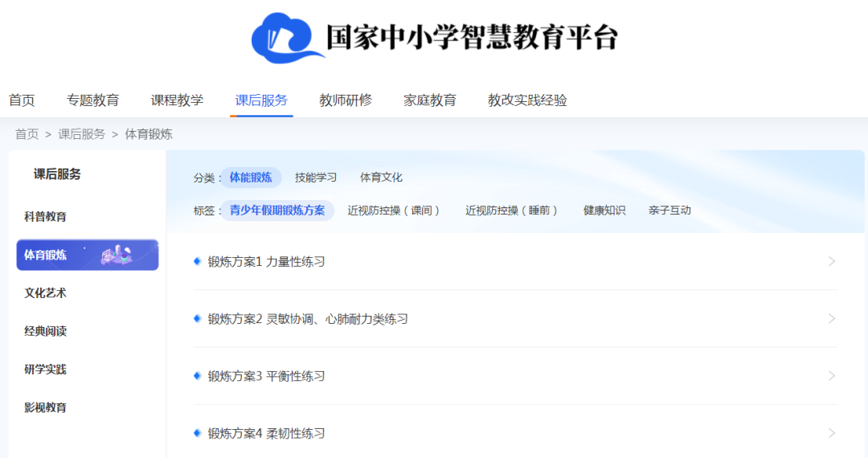Image resolution: width=868 pixels, height=458 pixels.
Task: Go to the 首页 navigation tab
Action: [23, 100]
